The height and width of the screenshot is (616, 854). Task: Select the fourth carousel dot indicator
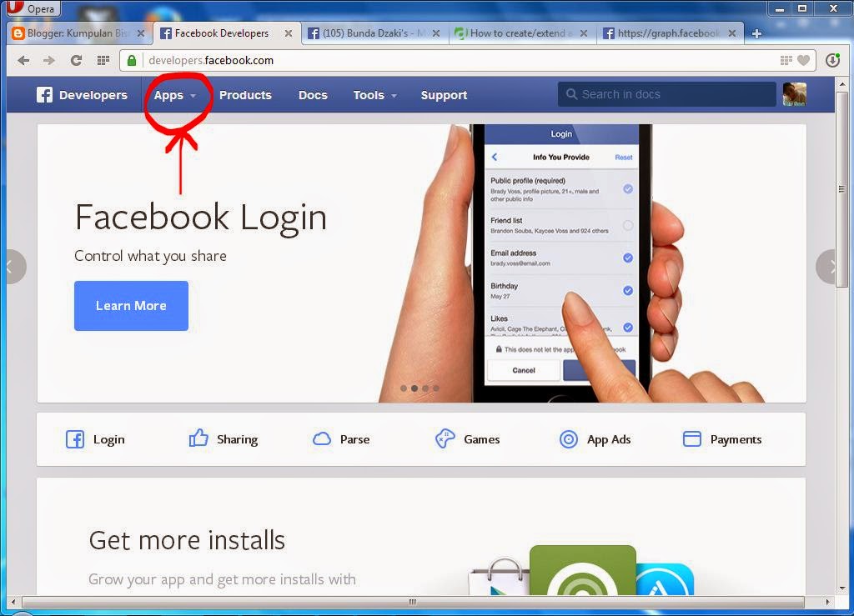435,388
